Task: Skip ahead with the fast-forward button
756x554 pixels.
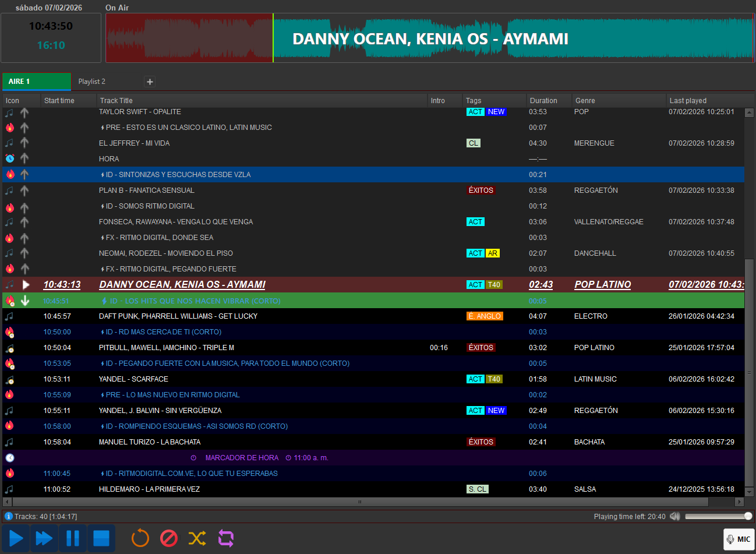Action: pos(44,538)
